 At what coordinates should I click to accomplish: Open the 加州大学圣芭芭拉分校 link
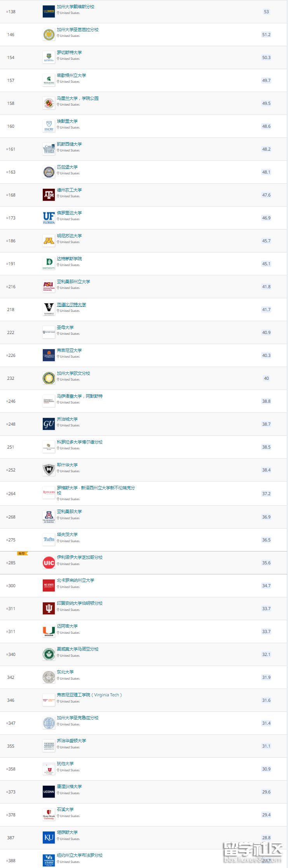77,30
